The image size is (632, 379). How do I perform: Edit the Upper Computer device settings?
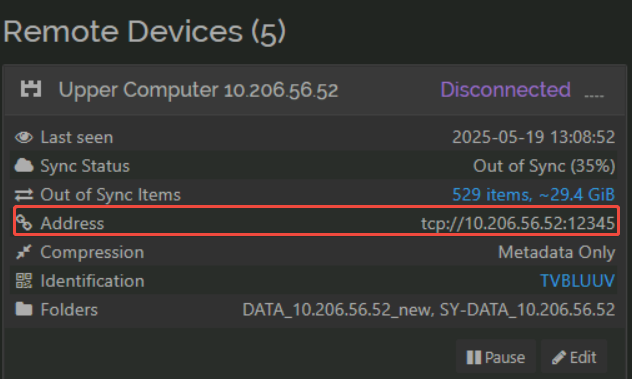tap(574, 357)
